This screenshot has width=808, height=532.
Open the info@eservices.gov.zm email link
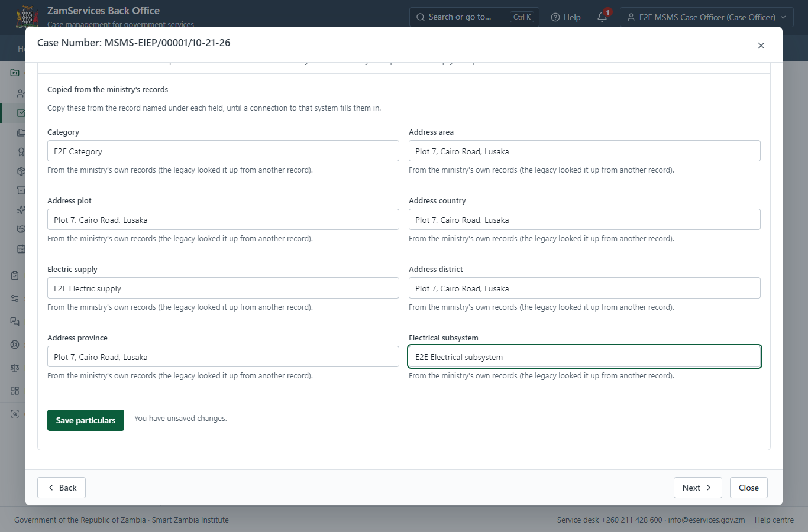[x=706, y=520]
